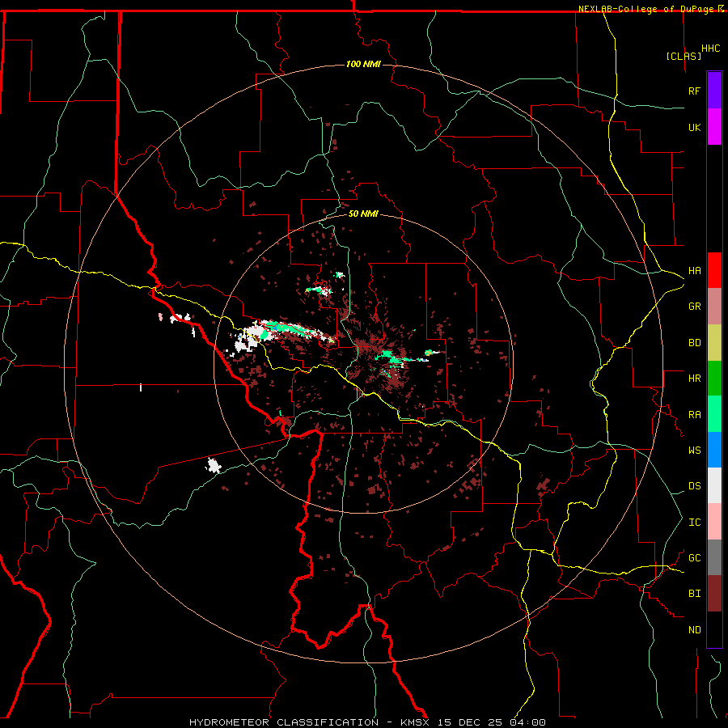Select the GC gray legend swatch
Viewport: 728px width, 728px height.
click(714, 557)
